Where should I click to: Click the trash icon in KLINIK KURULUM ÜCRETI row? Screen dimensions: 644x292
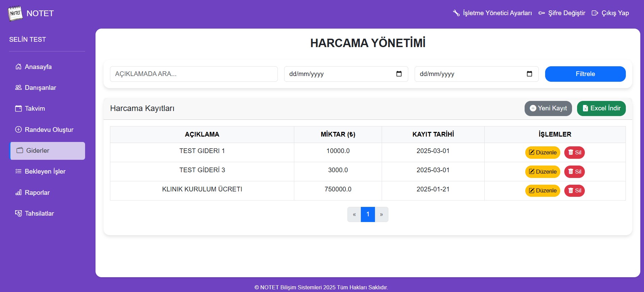pyautogui.click(x=571, y=190)
